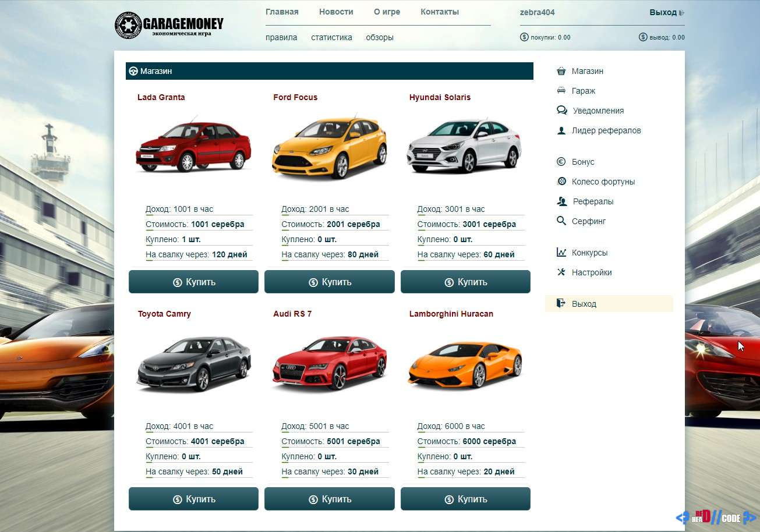Click the red Audi RS 7 car image
Viewport: 760px width, 532px height.
330,363
